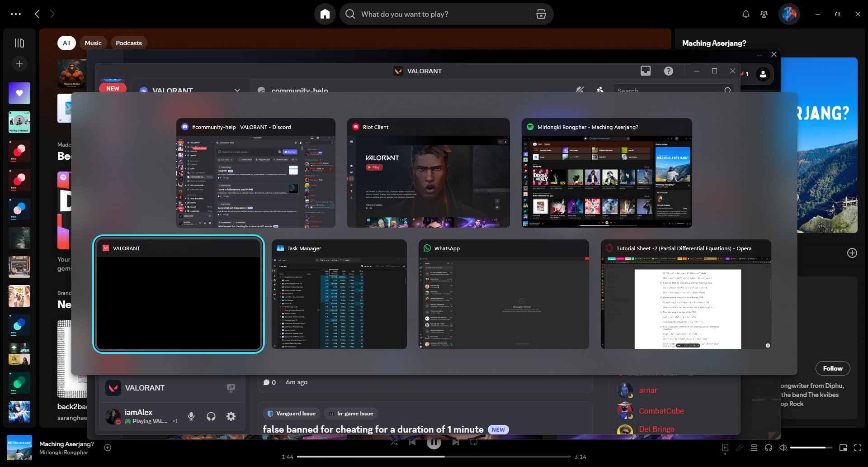Open Spotify notifications bell
Image resolution: width=868 pixels, height=467 pixels.
pyautogui.click(x=746, y=14)
